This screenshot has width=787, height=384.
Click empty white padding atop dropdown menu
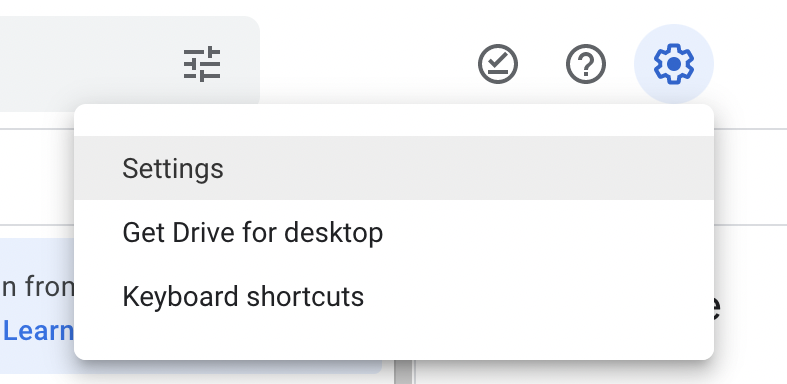(x=394, y=120)
